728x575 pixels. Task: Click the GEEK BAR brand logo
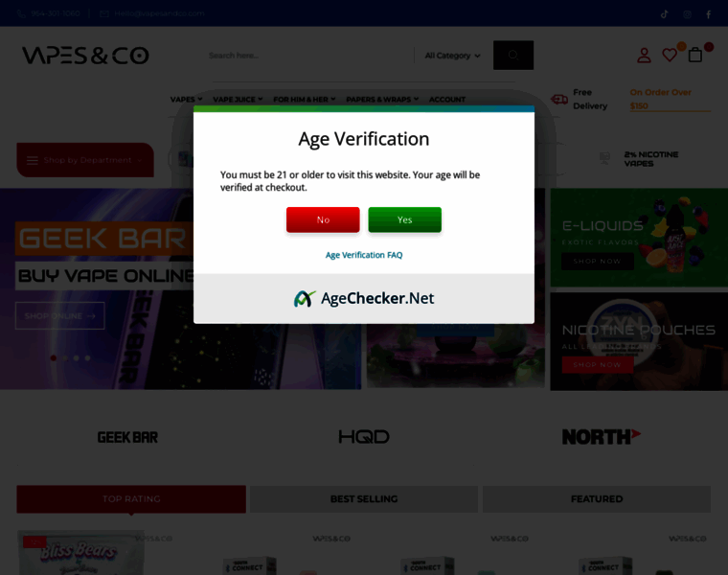(x=127, y=437)
